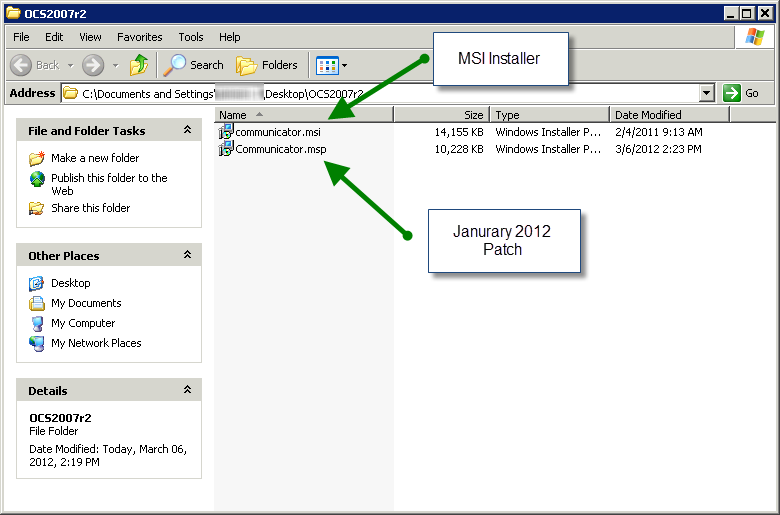Click the 3/6/2012 2:23 PM date
This screenshot has height=515, width=780.
click(658, 149)
